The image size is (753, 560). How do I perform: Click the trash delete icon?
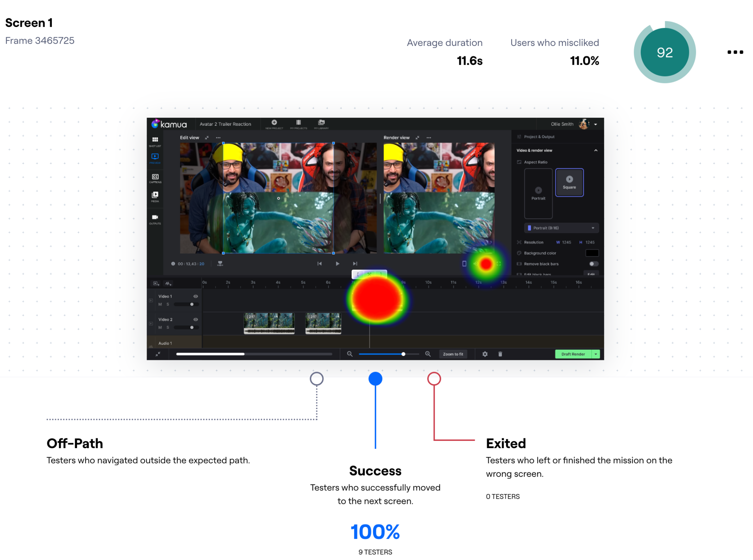[x=500, y=354]
